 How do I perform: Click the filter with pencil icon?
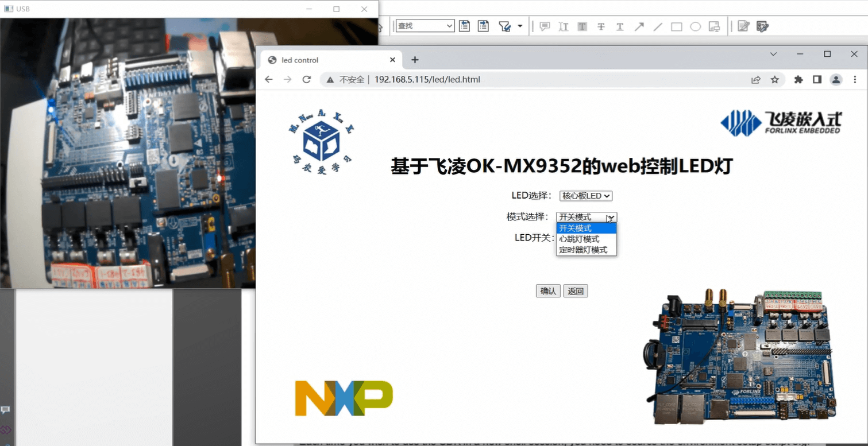(504, 26)
